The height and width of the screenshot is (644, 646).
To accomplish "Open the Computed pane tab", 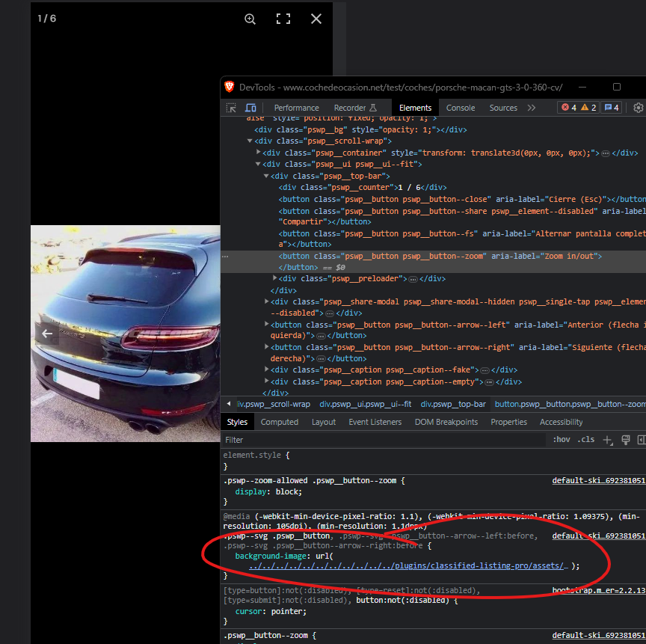I will click(x=280, y=422).
